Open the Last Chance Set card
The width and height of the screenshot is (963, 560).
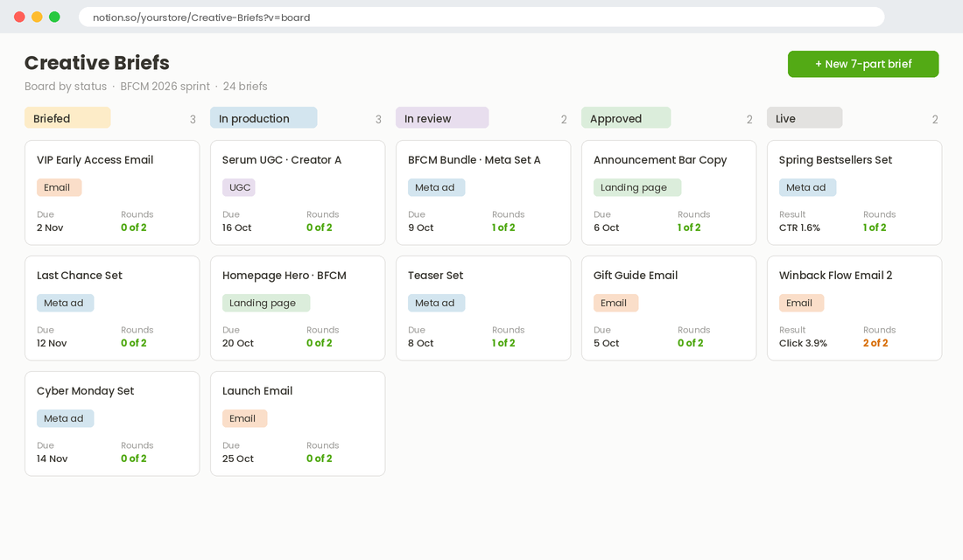coord(112,308)
